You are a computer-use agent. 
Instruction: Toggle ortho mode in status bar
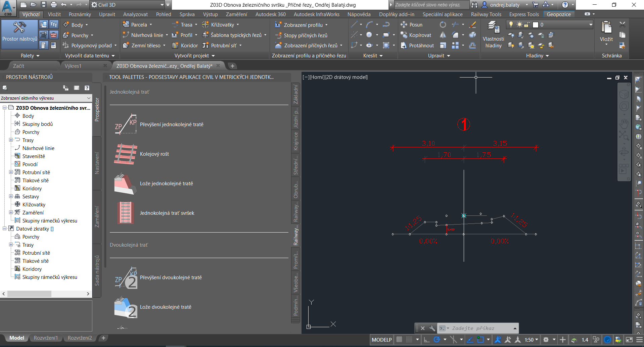pyautogui.click(x=426, y=340)
